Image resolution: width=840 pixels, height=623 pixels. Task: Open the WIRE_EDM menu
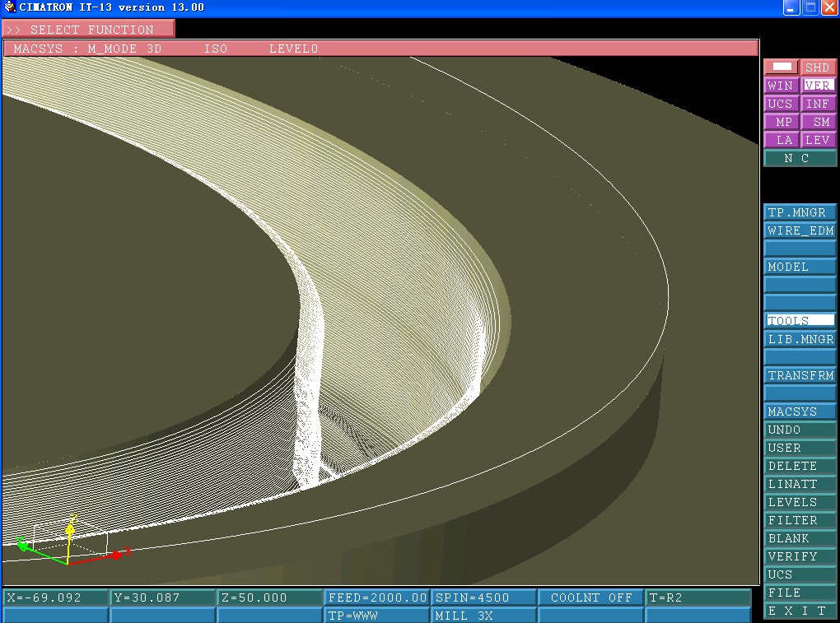pos(800,230)
